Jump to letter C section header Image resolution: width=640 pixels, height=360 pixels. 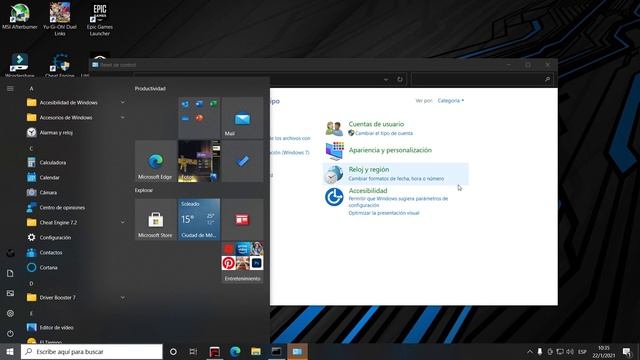click(x=31, y=149)
